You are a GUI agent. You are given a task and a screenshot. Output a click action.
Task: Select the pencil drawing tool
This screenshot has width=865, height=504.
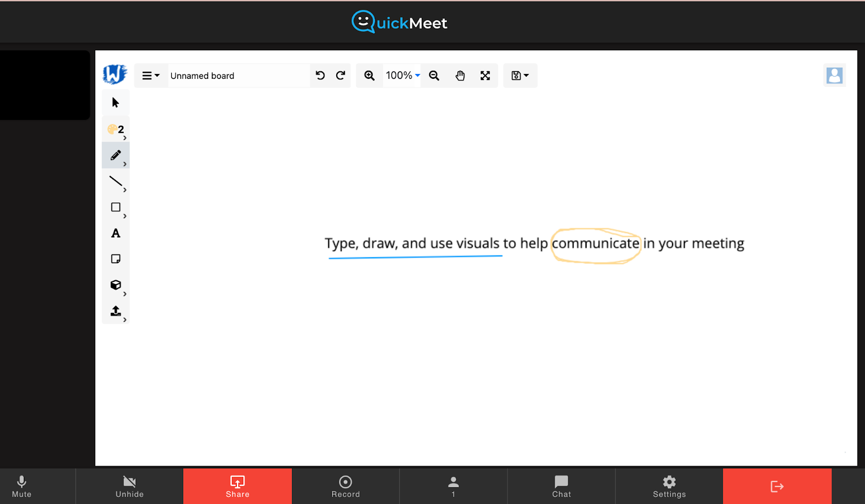115,155
